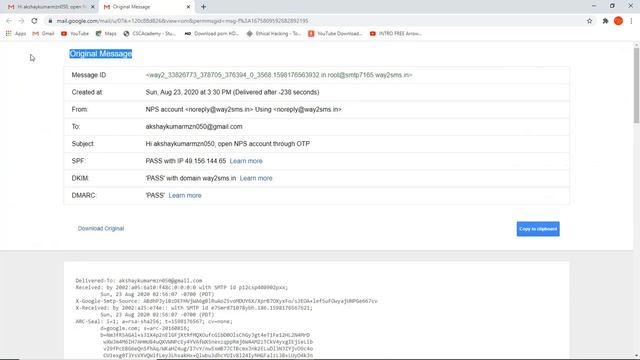Image resolution: width=640 pixels, height=360 pixels.
Task: Click Learn more next to DMARC
Action: [x=185, y=196]
